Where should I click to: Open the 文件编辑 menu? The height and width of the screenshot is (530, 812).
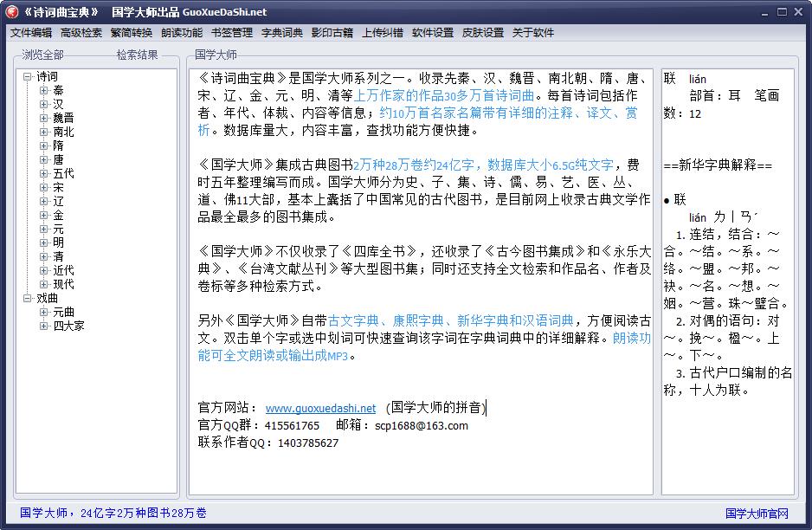coord(31,33)
